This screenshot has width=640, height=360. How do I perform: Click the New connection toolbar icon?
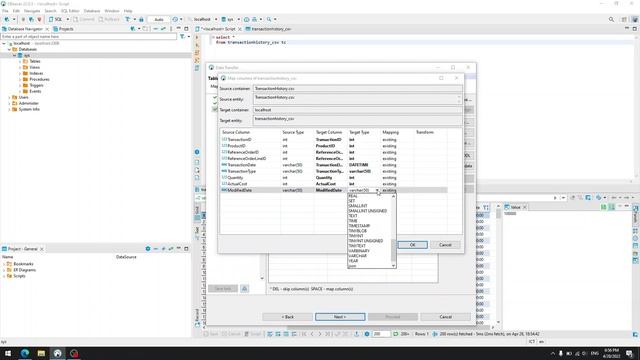pyautogui.click(x=7, y=19)
